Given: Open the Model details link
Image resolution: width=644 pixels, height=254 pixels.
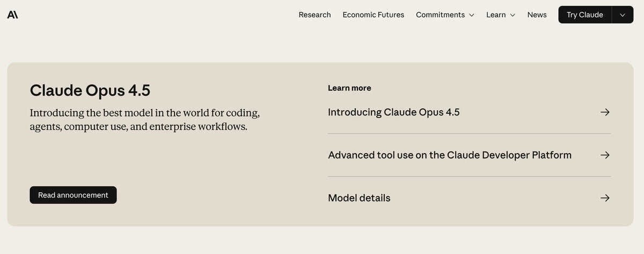Looking at the screenshot, I should (359, 198).
